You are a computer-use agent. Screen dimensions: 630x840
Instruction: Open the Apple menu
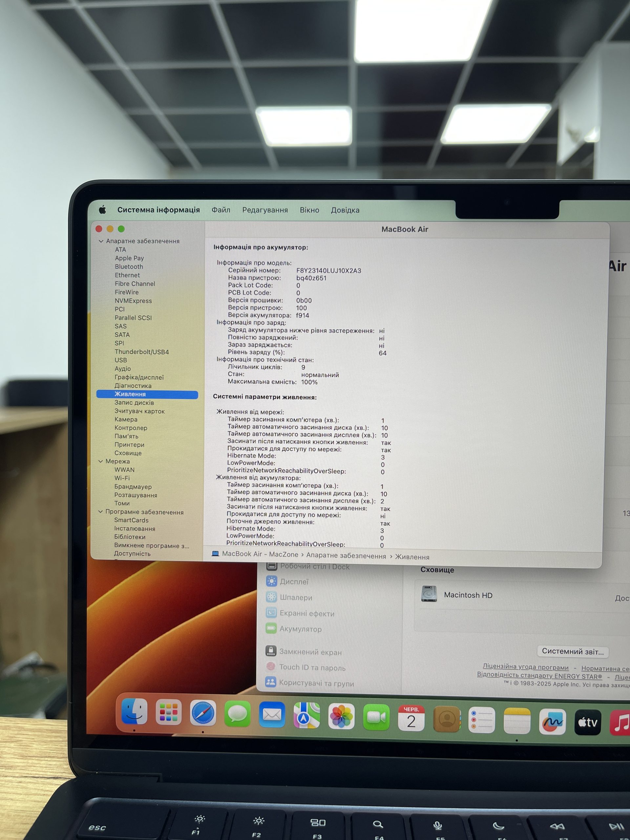coord(102,210)
